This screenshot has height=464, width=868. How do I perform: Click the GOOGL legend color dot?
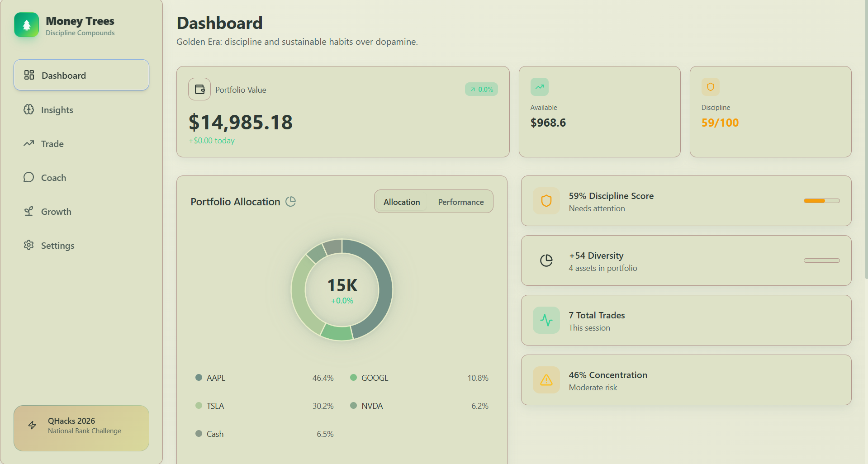(353, 378)
